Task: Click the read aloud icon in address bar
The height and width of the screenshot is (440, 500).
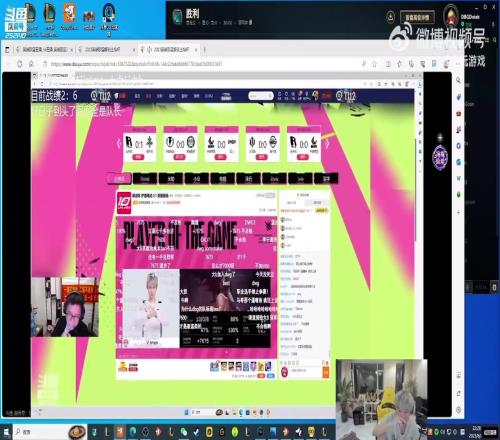Action: 364,64
